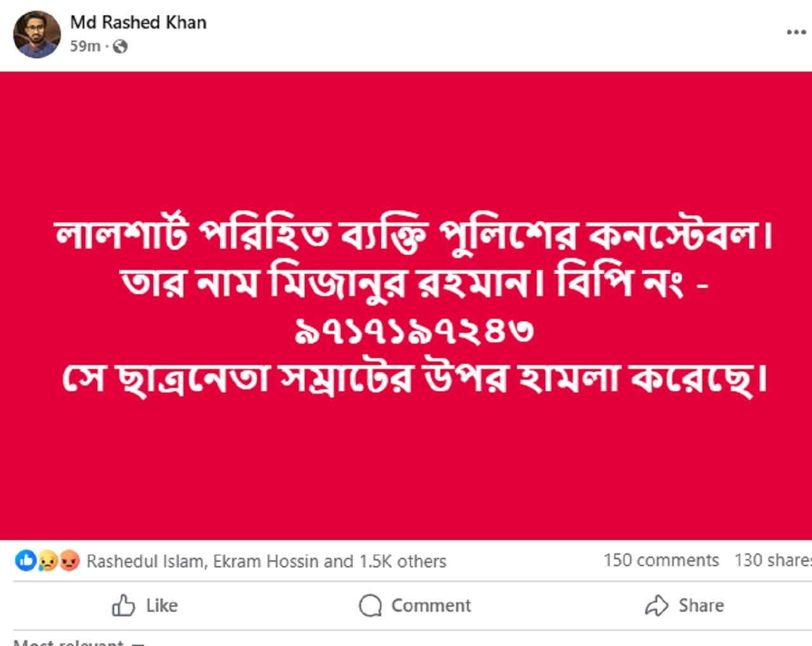Click the last line of Bengali post text
Screen dimensions: 812x646
414,379
